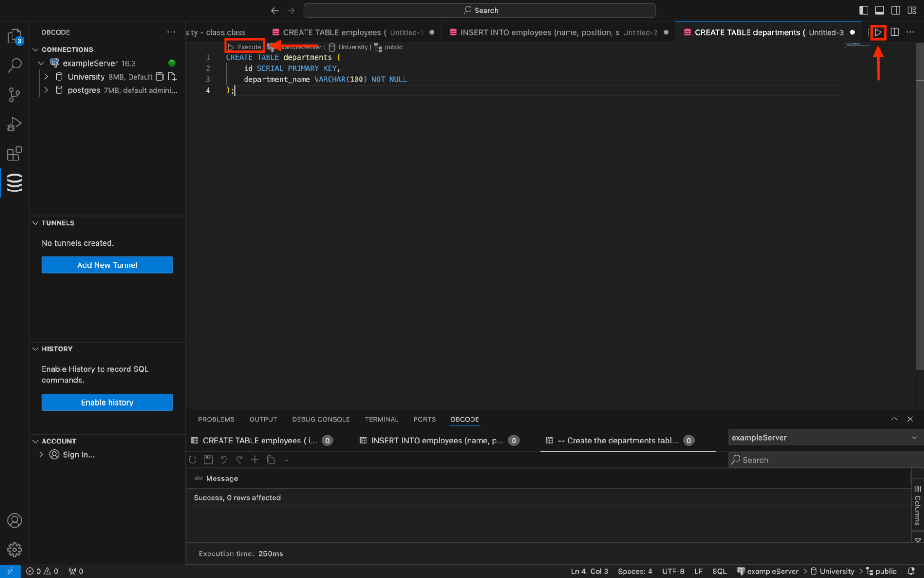
Task: Select the DBCODE database icon in activity bar
Action: click(x=14, y=183)
